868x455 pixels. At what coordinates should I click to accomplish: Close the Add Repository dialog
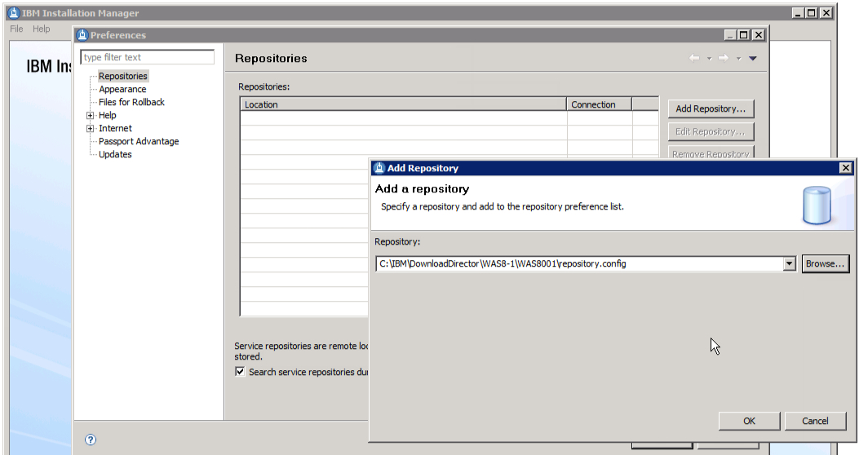(846, 168)
